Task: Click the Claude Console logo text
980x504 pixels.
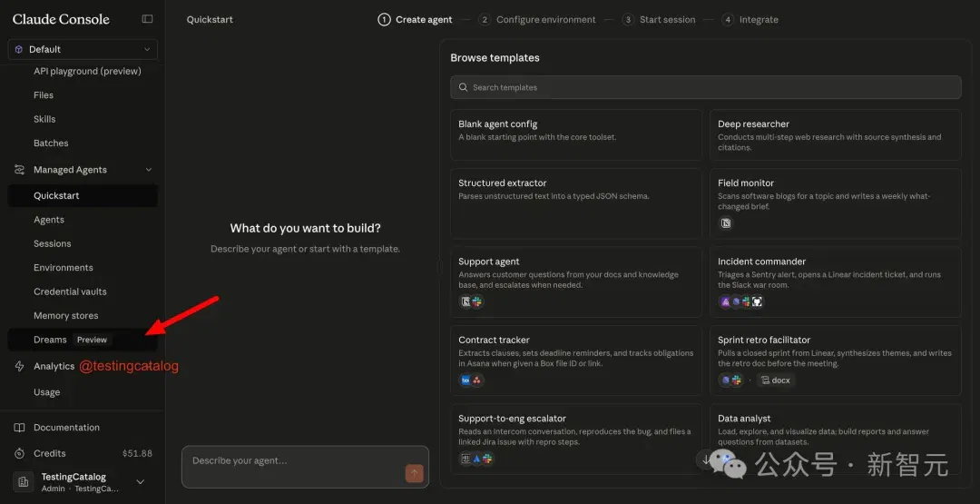Action: pyautogui.click(x=62, y=19)
